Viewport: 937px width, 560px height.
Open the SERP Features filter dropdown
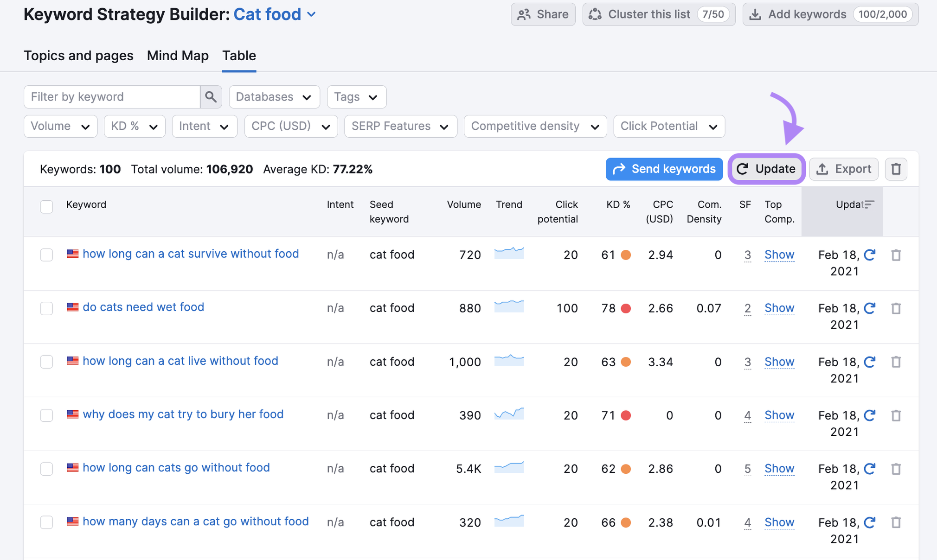pyautogui.click(x=400, y=126)
